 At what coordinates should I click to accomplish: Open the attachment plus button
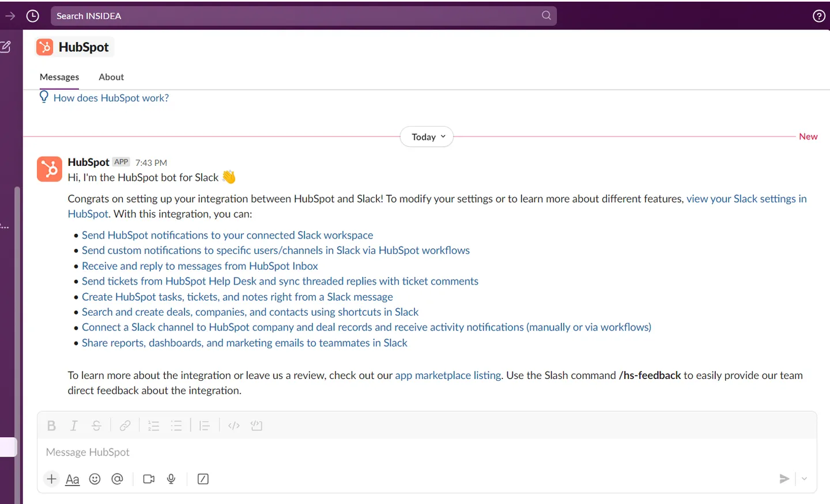51,479
